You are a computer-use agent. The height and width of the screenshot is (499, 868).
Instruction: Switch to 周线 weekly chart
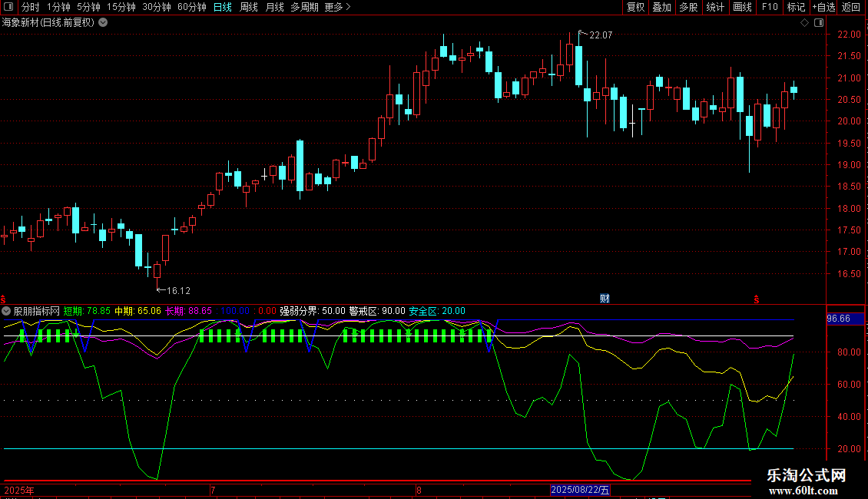pos(249,7)
